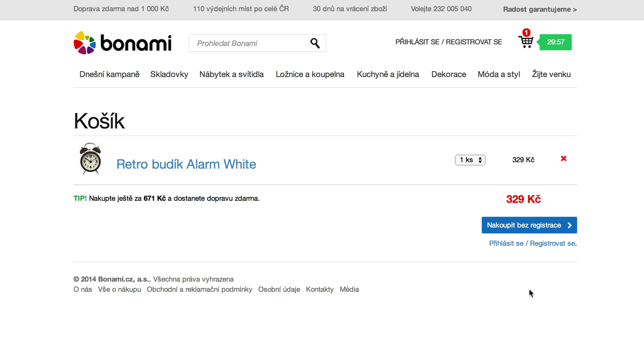The height and width of the screenshot is (363, 644).
Task: Click the red cart count badge
Action: 527,33
